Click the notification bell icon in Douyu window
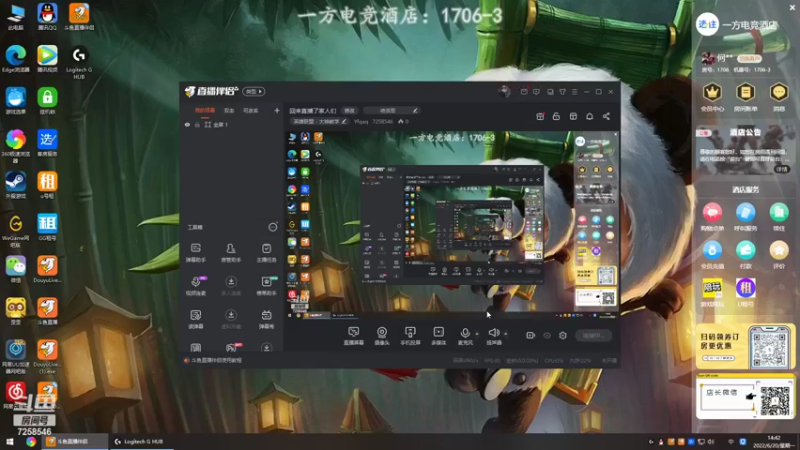800x450 pixels. click(x=589, y=116)
